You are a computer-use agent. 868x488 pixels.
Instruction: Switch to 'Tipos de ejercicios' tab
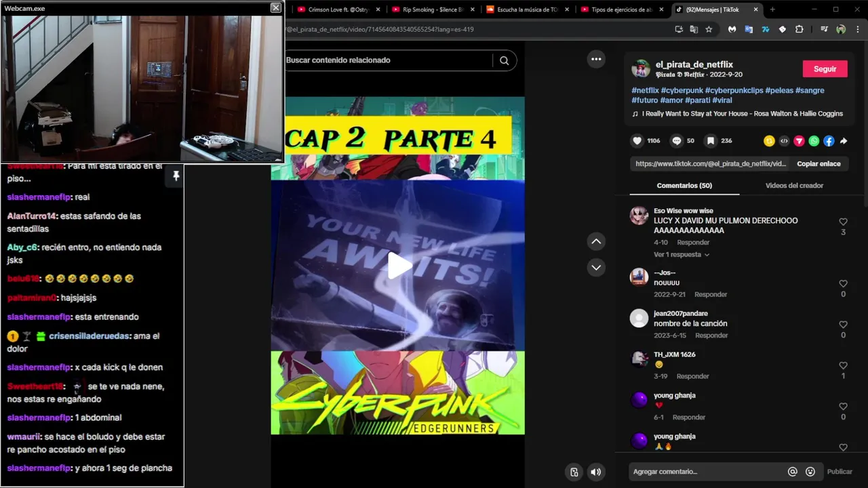click(x=621, y=9)
